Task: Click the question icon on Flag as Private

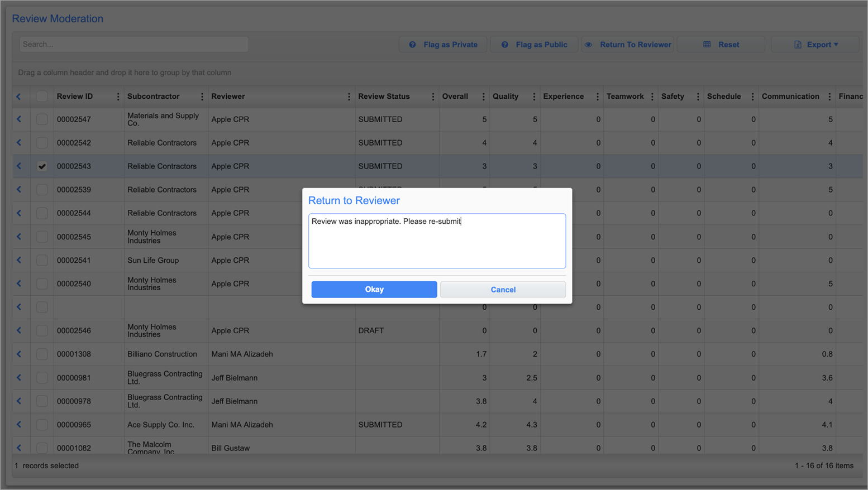Action: 412,45
